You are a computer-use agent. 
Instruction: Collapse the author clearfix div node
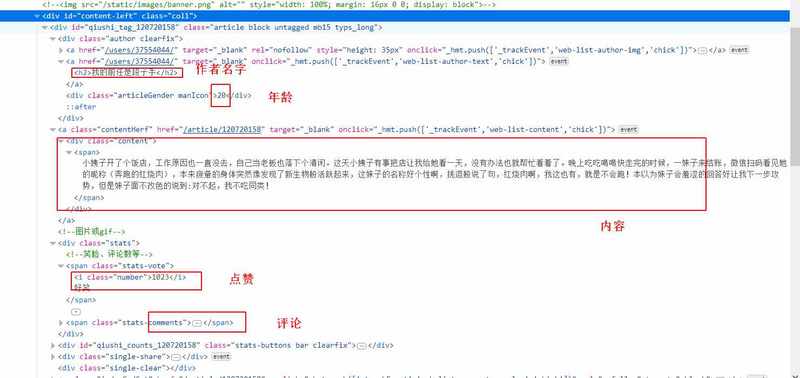53,39
